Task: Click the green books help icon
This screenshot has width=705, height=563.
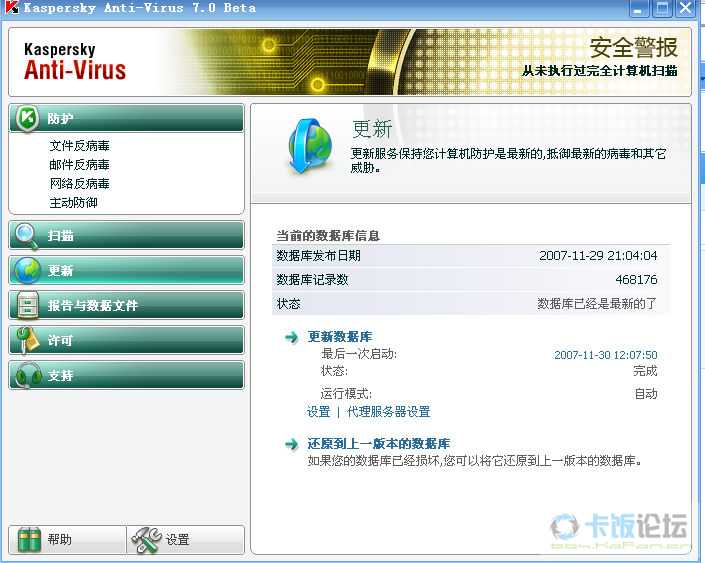Action: click(x=29, y=540)
